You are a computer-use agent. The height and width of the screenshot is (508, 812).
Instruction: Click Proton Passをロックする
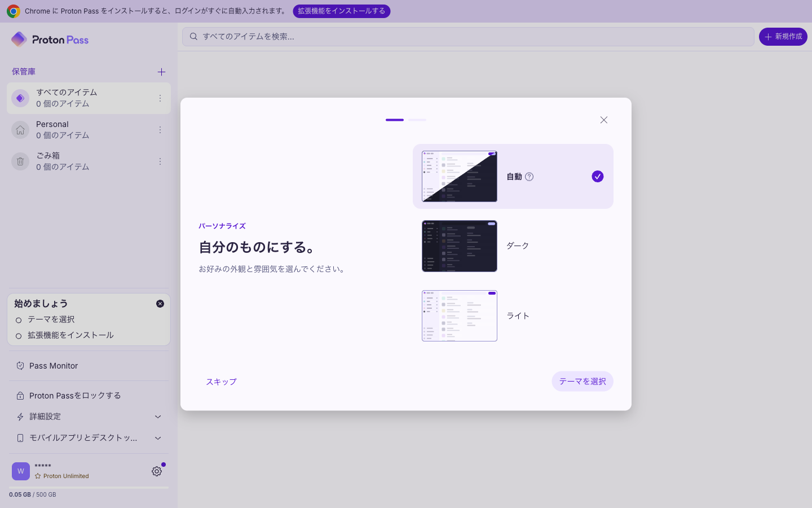point(89,396)
